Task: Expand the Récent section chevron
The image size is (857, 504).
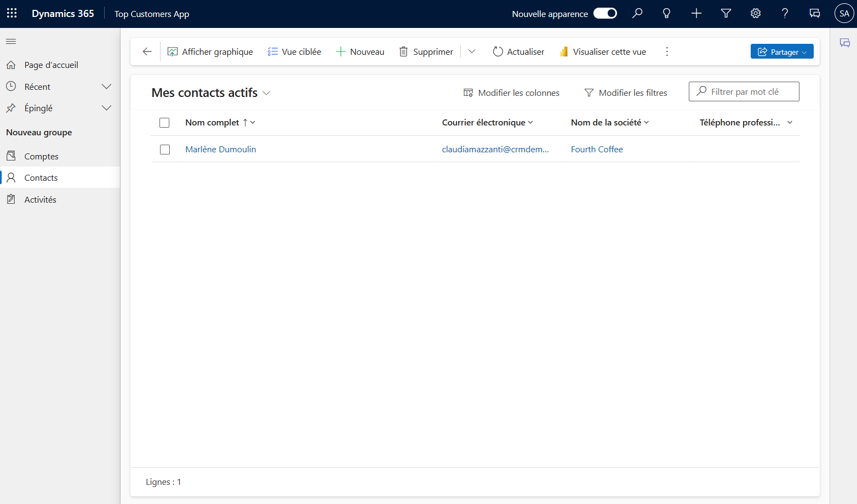Action: click(x=107, y=87)
